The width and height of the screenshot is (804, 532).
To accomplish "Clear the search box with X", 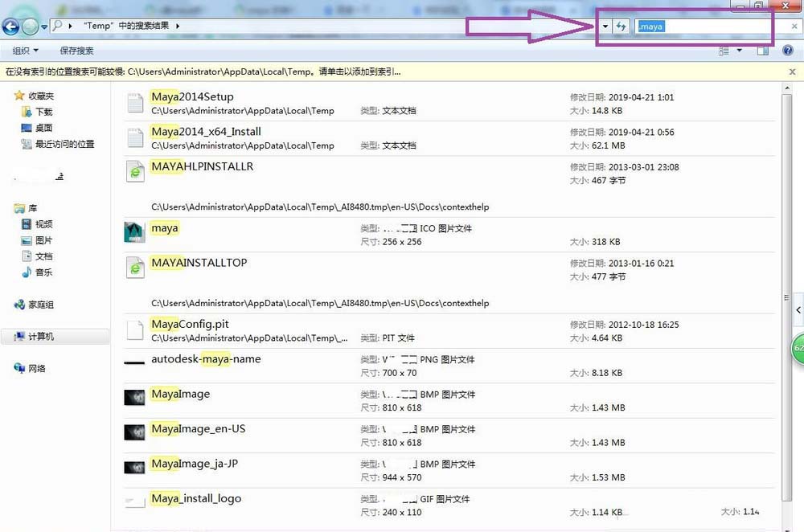I will 794,27.
